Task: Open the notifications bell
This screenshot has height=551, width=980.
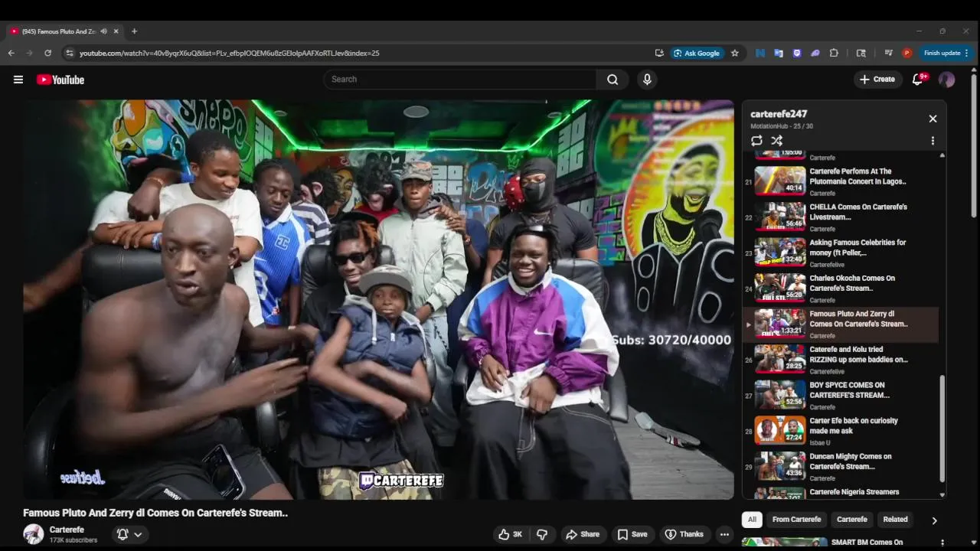Action: [918, 80]
